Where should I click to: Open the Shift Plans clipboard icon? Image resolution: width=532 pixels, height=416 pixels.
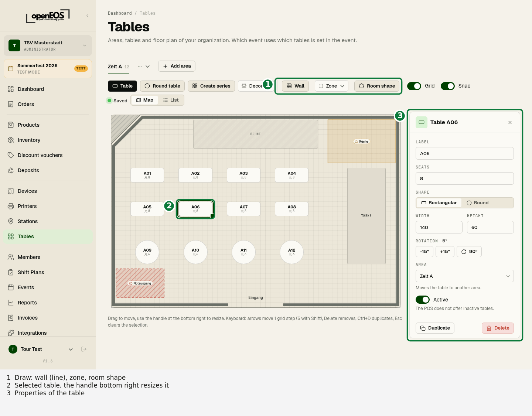[11, 272]
